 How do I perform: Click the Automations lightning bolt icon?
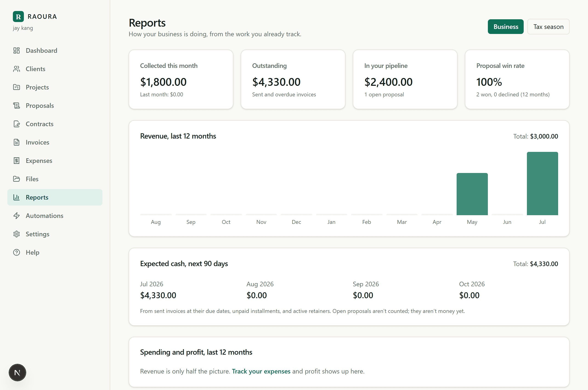click(17, 216)
